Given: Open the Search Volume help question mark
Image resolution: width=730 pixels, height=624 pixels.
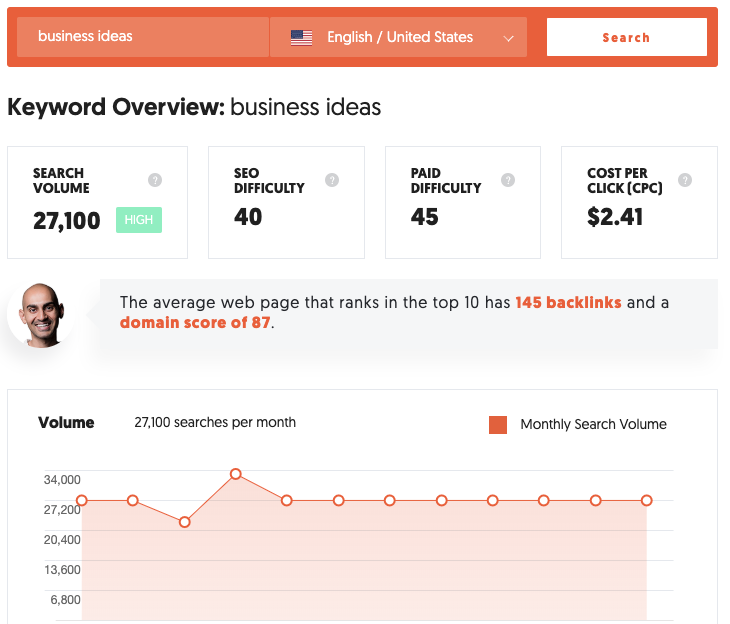Looking at the screenshot, I should (x=155, y=180).
